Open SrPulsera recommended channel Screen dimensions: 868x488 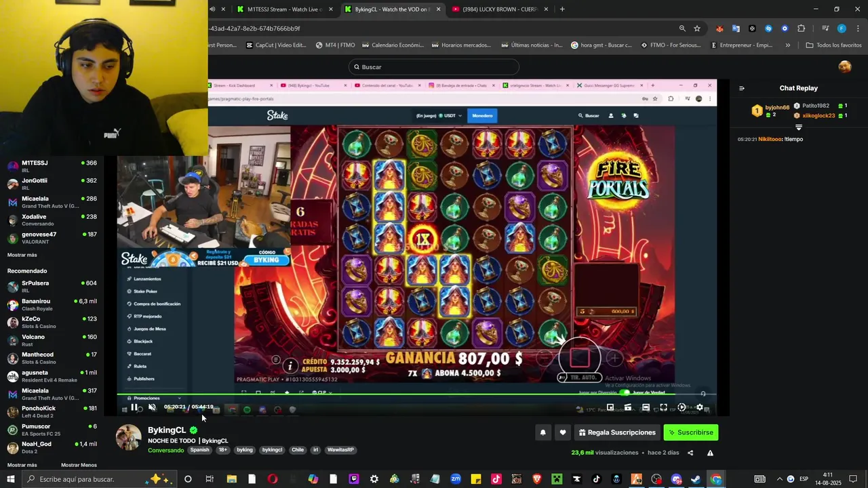pos(52,286)
